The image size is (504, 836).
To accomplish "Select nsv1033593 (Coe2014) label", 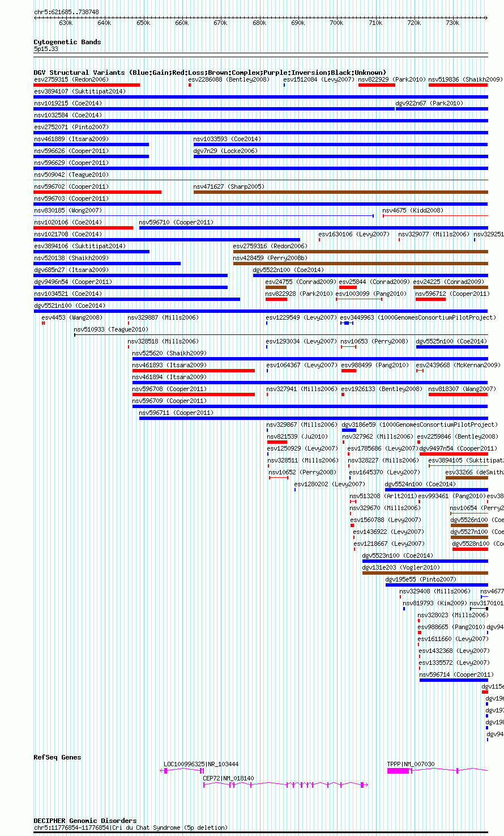I will click(x=227, y=139).
